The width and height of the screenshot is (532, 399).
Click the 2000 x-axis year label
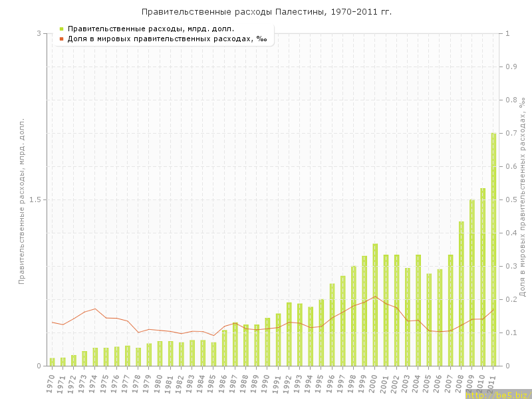click(373, 383)
